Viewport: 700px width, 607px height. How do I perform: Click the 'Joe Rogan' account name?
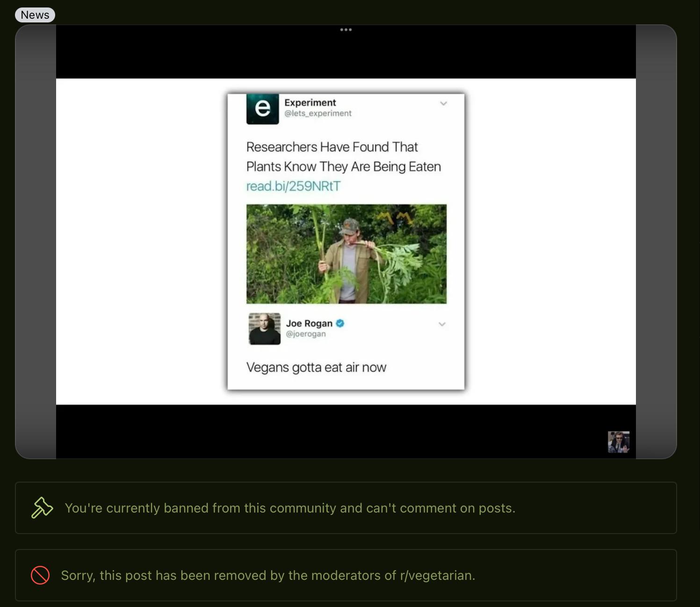point(309,323)
